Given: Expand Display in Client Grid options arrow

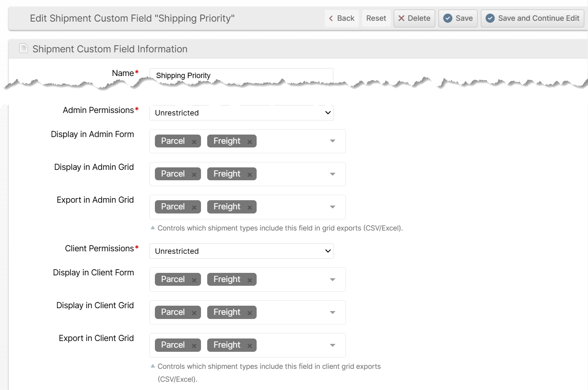Looking at the screenshot, I should 332,312.
